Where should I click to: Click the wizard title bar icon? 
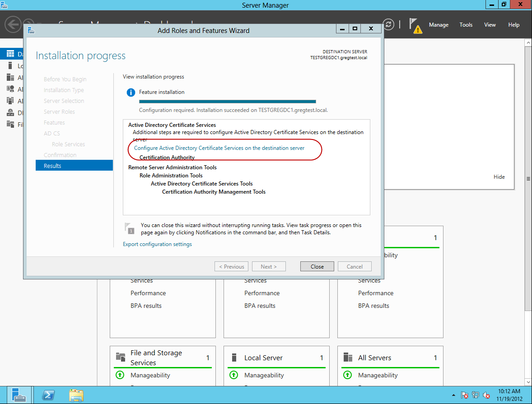click(x=31, y=31)
